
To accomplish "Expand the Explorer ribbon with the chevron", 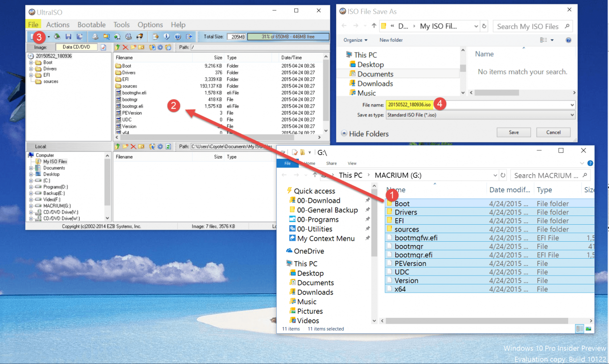I will [583, 164].
